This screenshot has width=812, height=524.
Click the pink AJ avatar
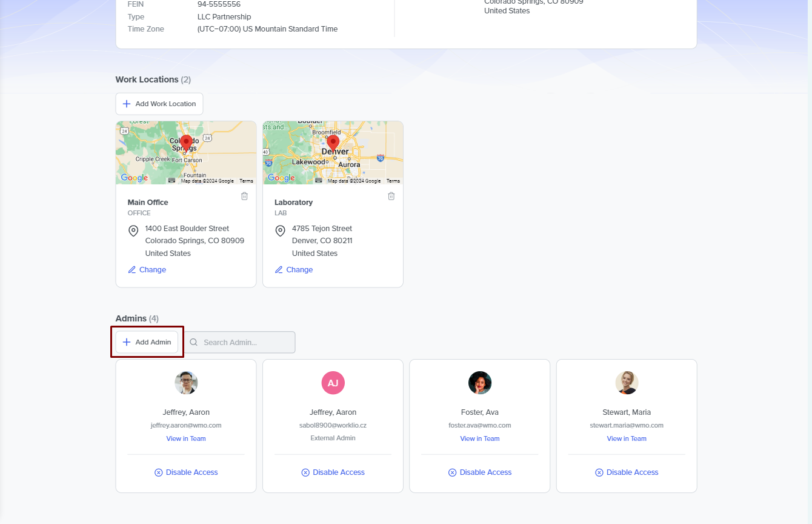(x=333, y=383)
